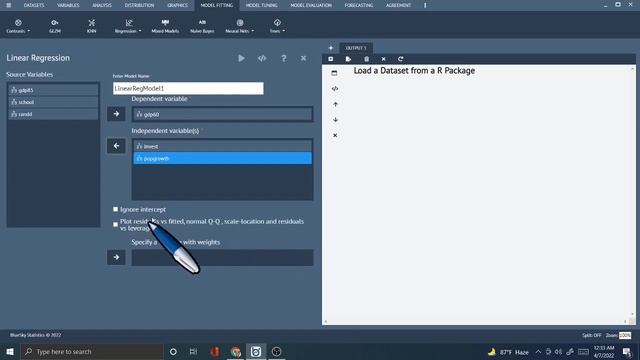640x360 pixels.
Task: Edit the model name field LinearRegModel1
Action: click(x=188, y=89)
